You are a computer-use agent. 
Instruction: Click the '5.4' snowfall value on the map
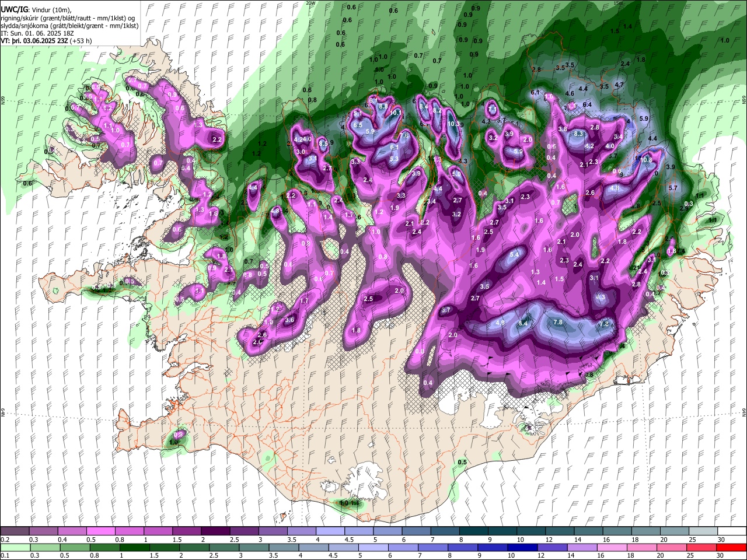tap(514, 255)
